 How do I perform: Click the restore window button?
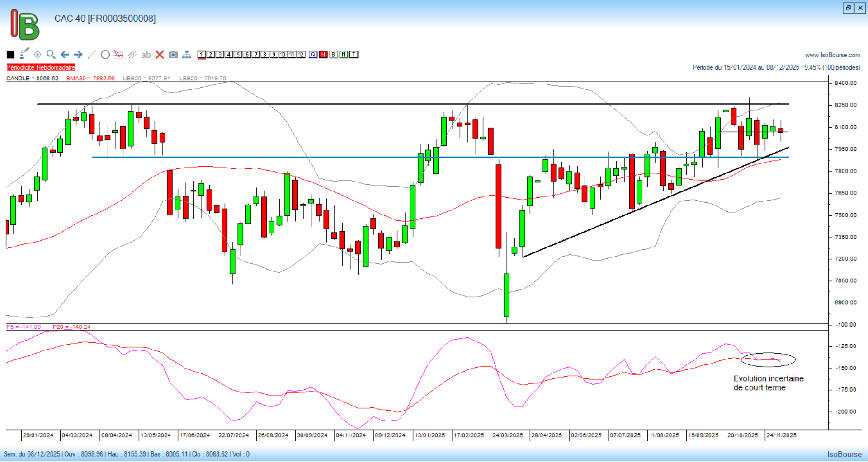(848, 8)
